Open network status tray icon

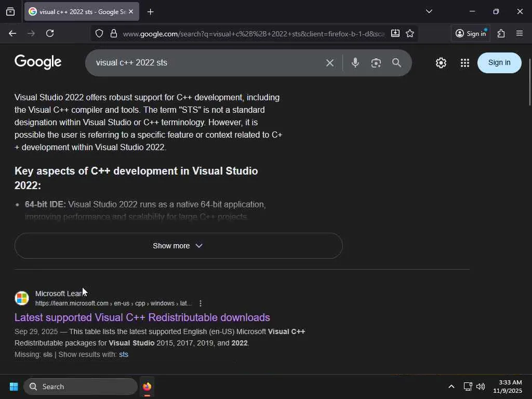point(468,387)
